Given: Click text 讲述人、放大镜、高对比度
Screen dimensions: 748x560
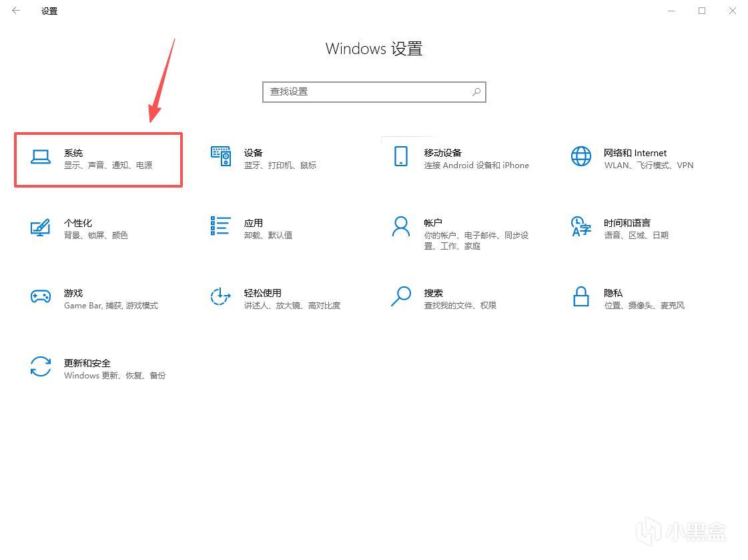Looking at the screenshot, I should point(292,305).
